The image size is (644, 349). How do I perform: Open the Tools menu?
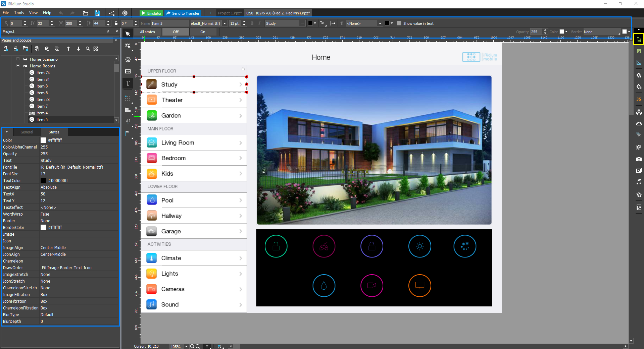click(x=19, y=13)
